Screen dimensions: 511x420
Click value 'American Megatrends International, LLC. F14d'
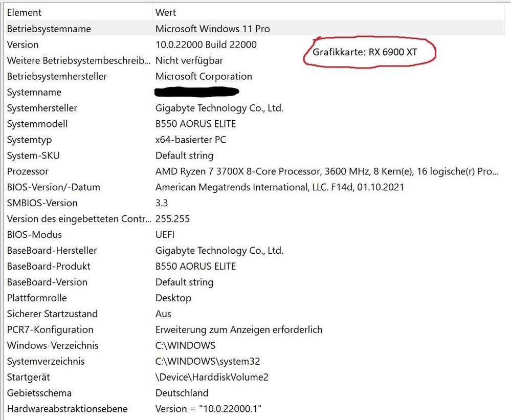click(x=280, y=187)
